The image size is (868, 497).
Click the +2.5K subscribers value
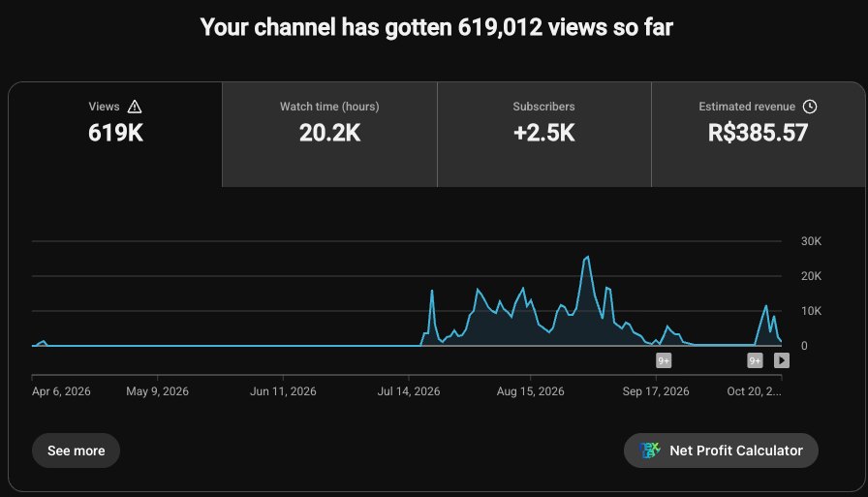point(544,133)
